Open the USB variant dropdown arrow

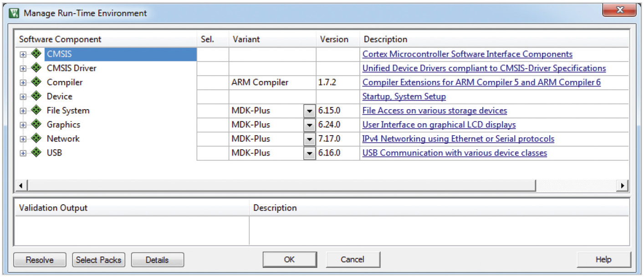tap(310, 153)
